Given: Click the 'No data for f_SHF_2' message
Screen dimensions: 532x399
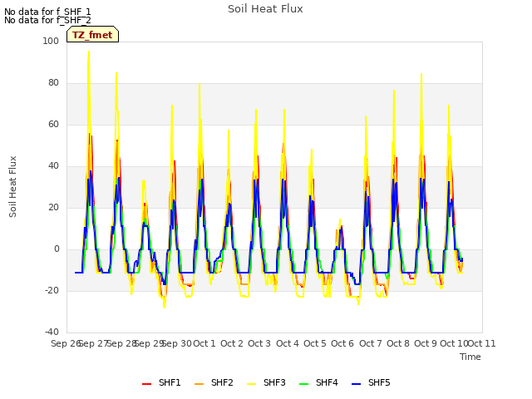Looking at the screenshot, I should (47, 20).
